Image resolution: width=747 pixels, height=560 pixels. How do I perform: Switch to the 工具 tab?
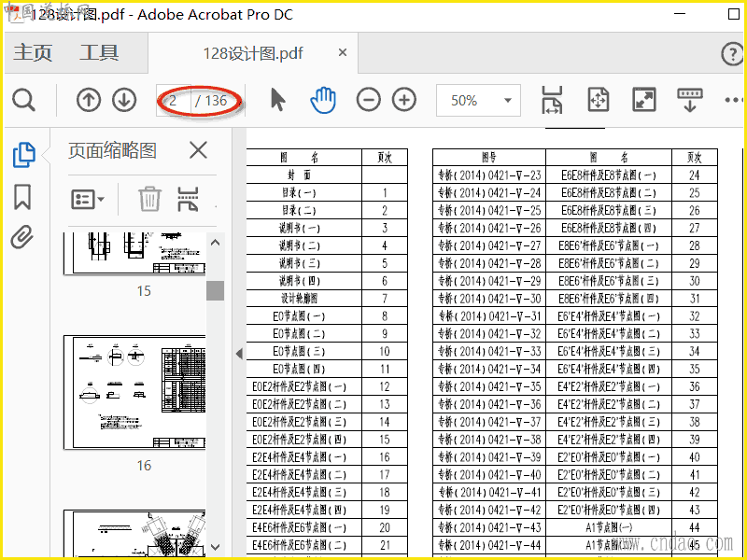(x=99, y=52)
